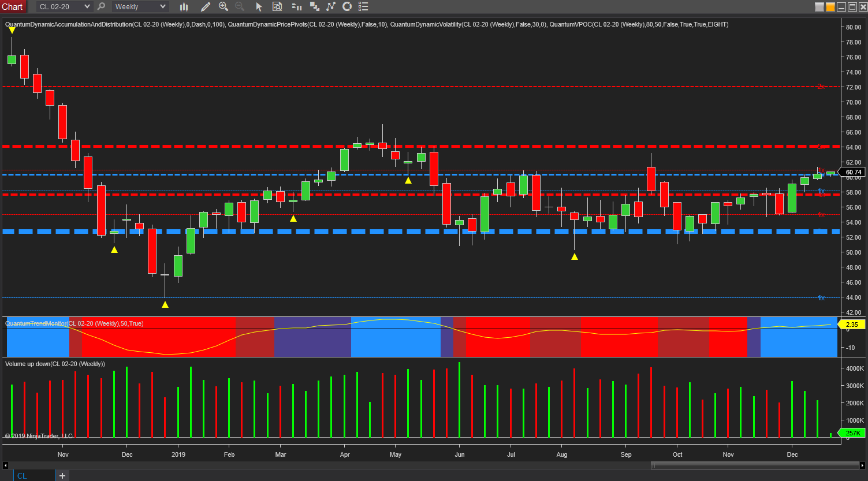Choose the arrow cursor pointer tool
Screen dimensions: 868x481
click(x=259, y=7)
